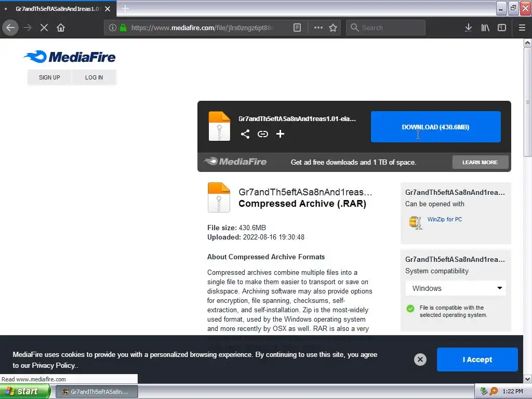This screenshot has height=399, width=532.
Task: Click 'Compressed Archive (.RAR)' heading
Action: [x=302, y=204]
